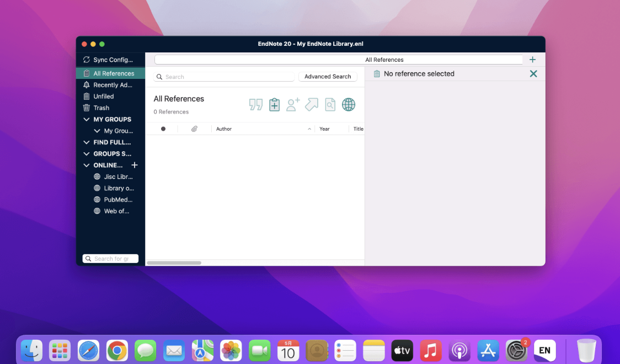The height and width of the screenshot is (364, 620).
Task: Launch Google Chrome from the Dock
Action: [117, 351]
